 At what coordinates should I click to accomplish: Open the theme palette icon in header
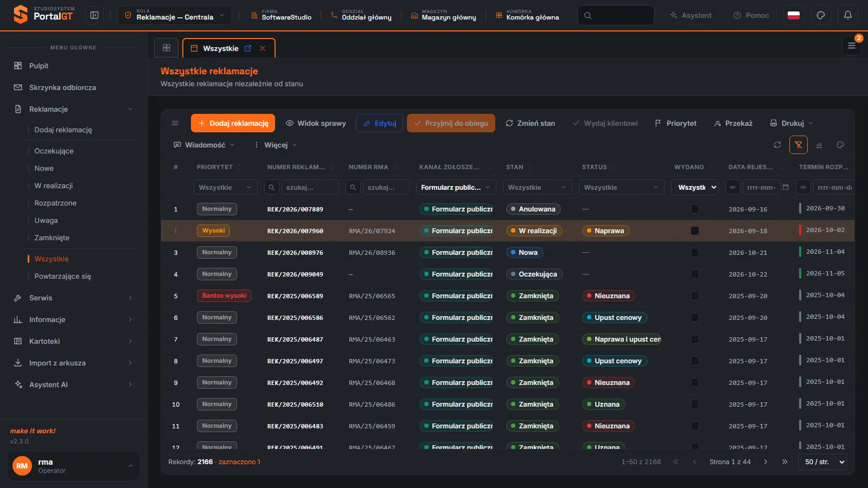pos(821,15)
